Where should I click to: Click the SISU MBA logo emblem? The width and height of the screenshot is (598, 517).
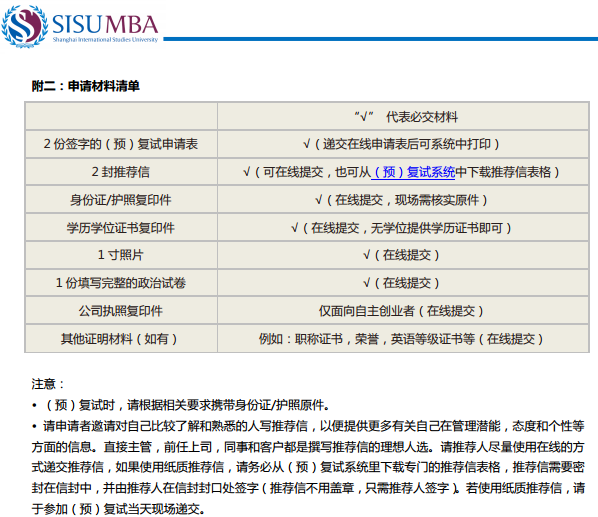(25, 26)
